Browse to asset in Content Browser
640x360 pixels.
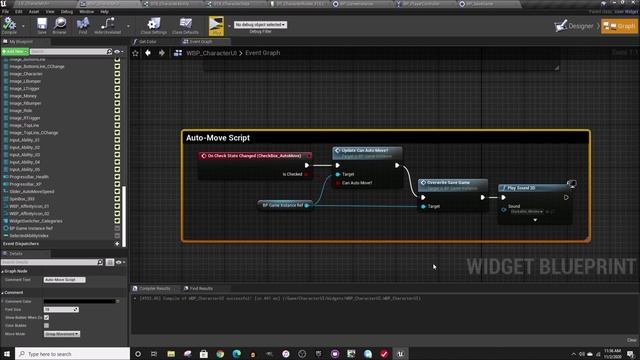(x=59, y=26)
